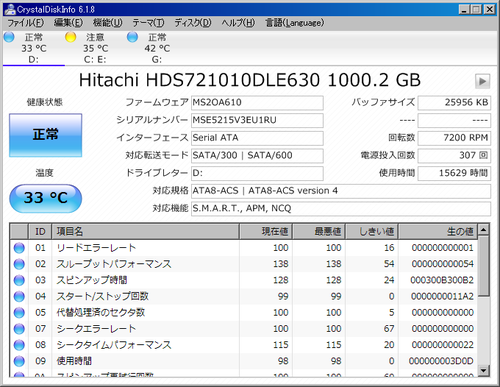
Task: Click the scrollbar up arrow in attribute list
Action: (x=483, y=230)
